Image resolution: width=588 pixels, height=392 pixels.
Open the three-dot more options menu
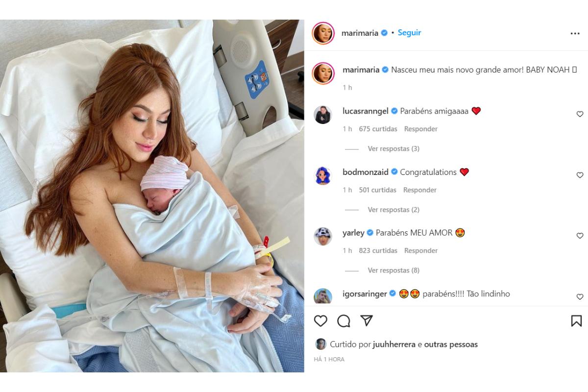575,33
